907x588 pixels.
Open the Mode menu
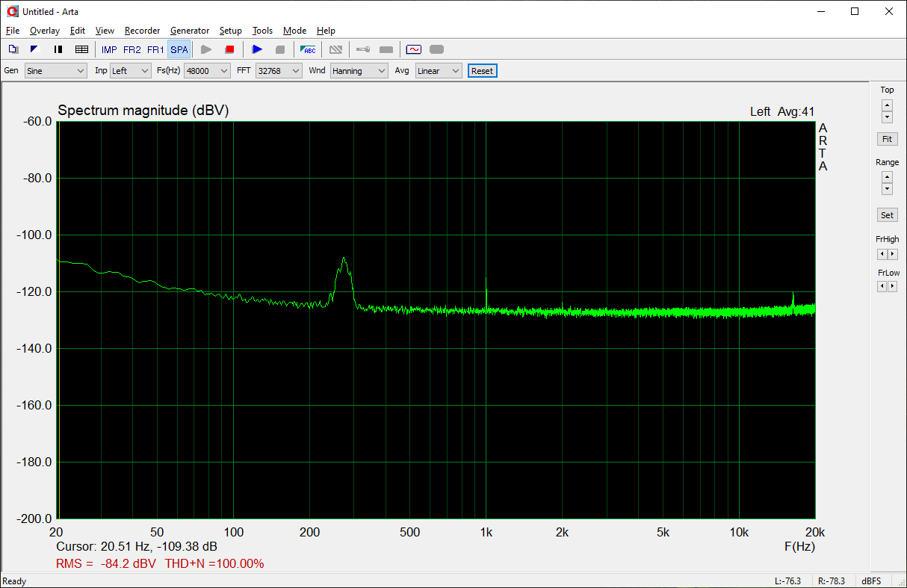click(x=294, y=31)
